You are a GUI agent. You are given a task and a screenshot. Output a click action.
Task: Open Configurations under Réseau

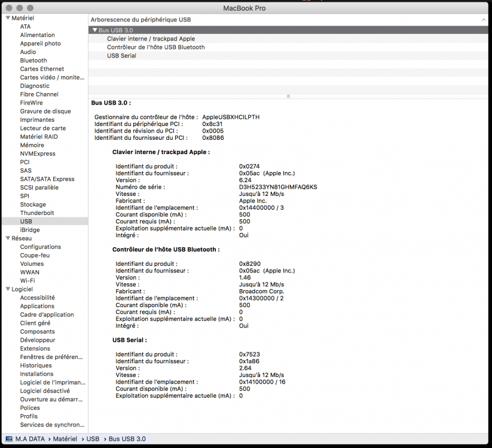pyautogui.click(x=41, y=247)
